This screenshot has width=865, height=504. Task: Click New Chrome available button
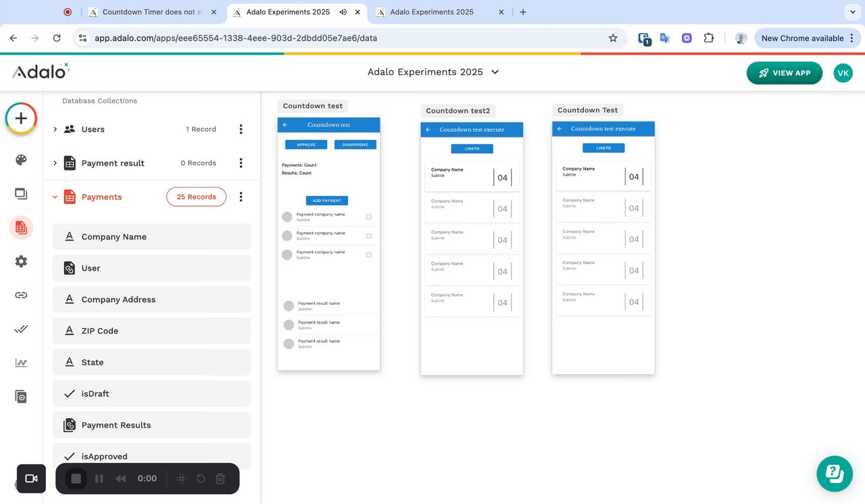(808, 39)
